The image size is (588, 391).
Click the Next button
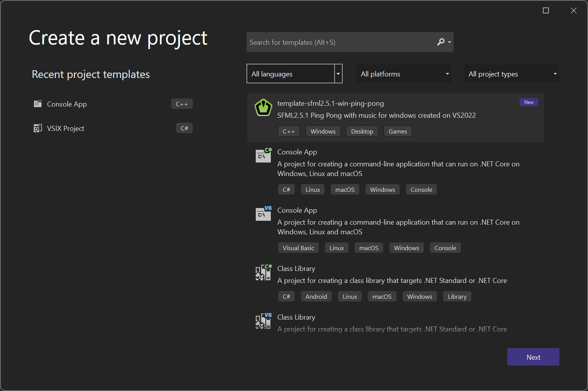click(x=533, y=357)
